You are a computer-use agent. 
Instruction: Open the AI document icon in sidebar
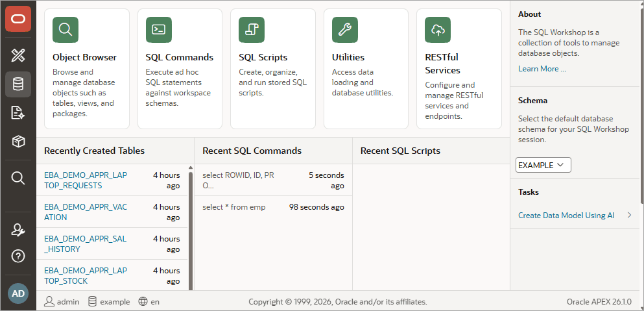(x=18, y=112)
